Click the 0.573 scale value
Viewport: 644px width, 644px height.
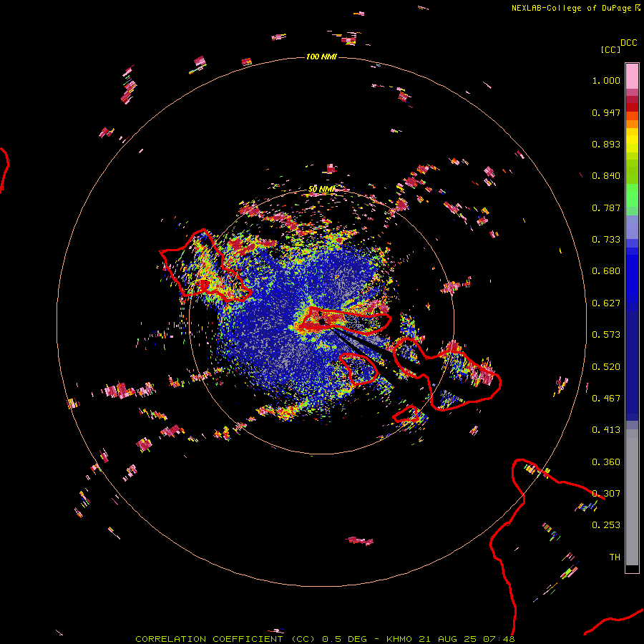(606, 335)
